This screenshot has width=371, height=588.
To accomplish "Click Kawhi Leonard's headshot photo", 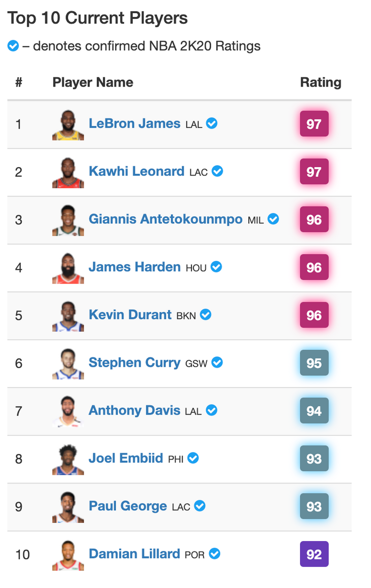I will point(68,172).
